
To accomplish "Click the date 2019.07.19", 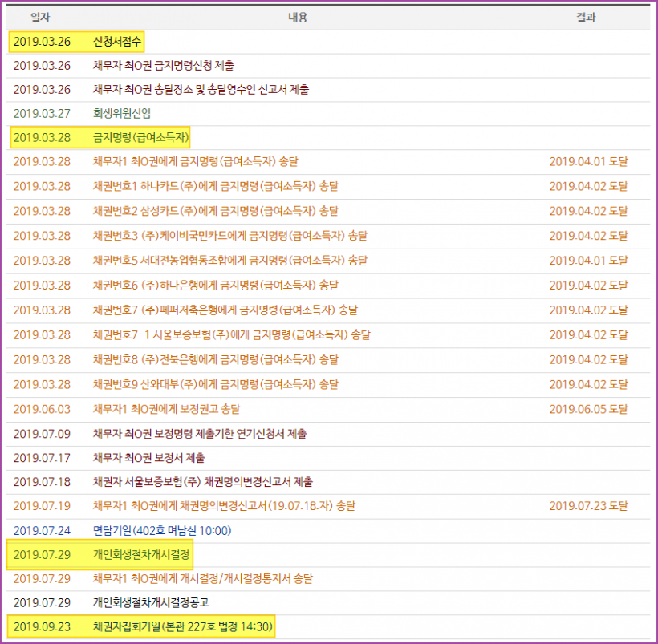I will pos(42,506).
